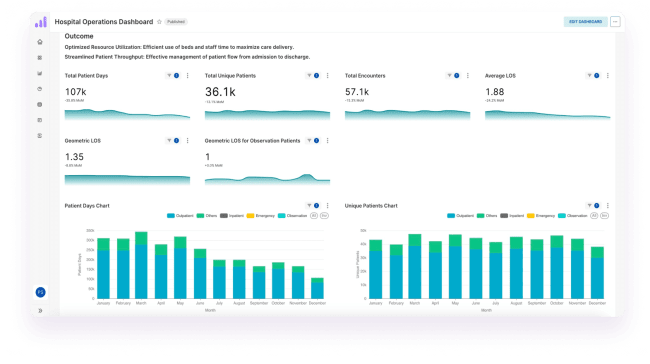Viewport: 650px width, 364px height.
Task: Click the 107k Total Patient Days value
Action: [x=75, y=92]
